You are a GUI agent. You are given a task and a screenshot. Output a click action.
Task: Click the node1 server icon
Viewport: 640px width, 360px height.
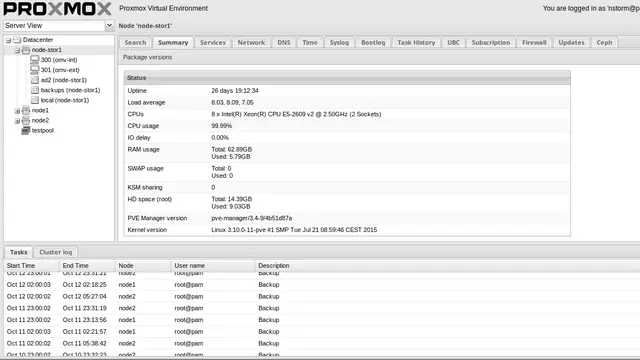[26, 110]
